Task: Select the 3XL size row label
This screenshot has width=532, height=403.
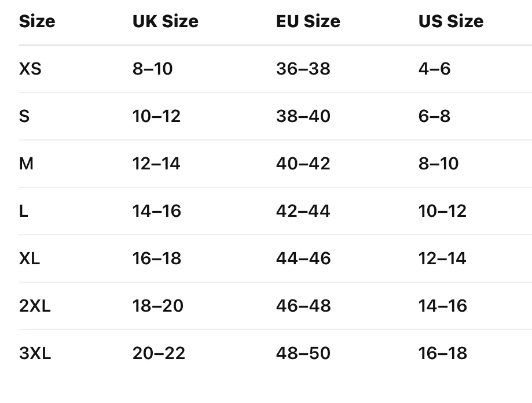Action: 35,353
